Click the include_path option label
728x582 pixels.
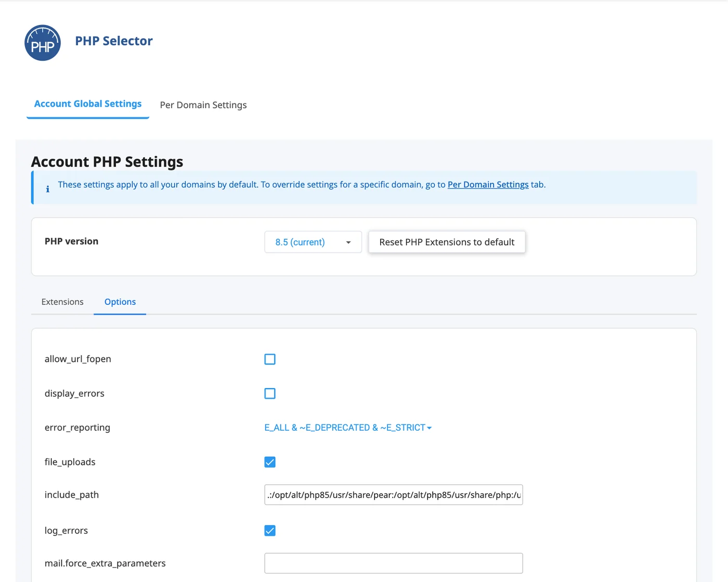tap(72, 495)
